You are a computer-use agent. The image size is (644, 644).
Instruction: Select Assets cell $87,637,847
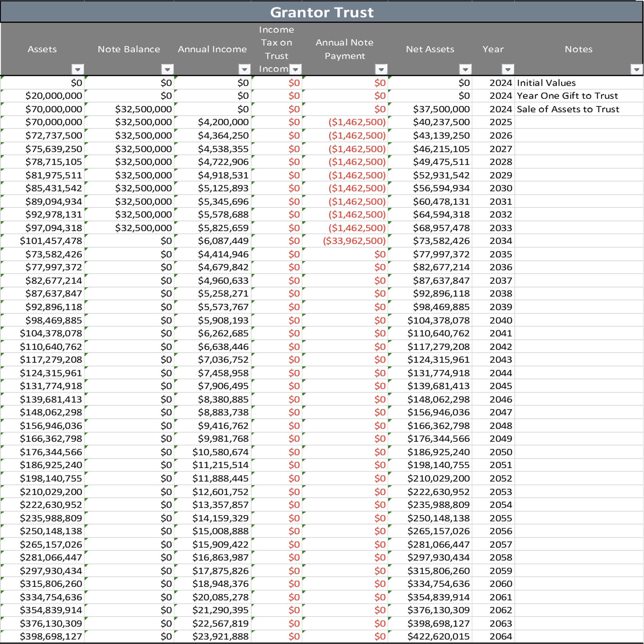point(43,293)
